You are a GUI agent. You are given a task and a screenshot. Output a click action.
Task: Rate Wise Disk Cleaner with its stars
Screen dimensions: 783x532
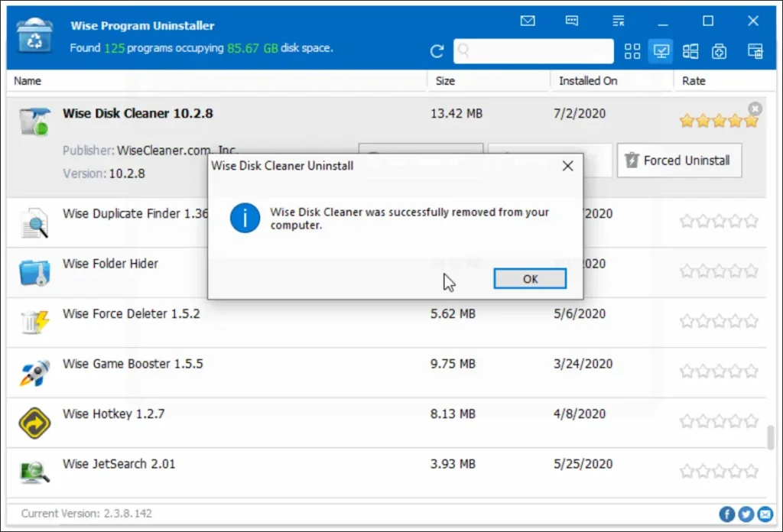click(719, 121)
